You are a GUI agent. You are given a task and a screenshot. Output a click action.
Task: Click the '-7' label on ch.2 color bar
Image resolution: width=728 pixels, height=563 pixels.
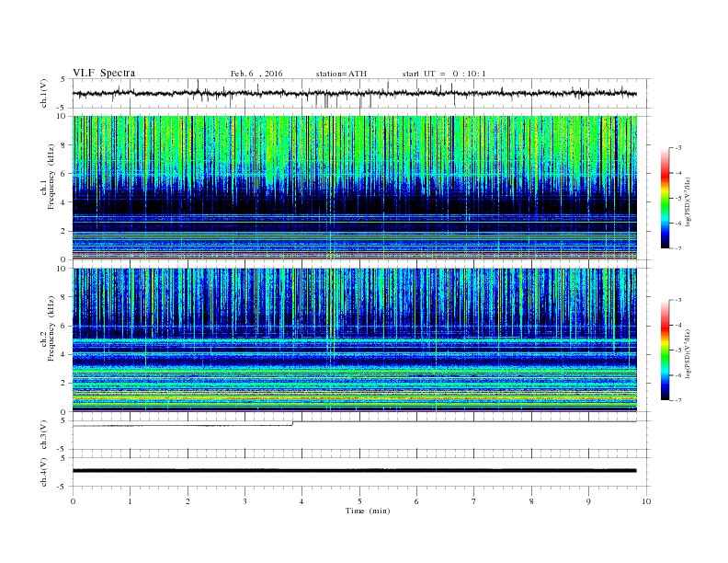pos(678,400)
